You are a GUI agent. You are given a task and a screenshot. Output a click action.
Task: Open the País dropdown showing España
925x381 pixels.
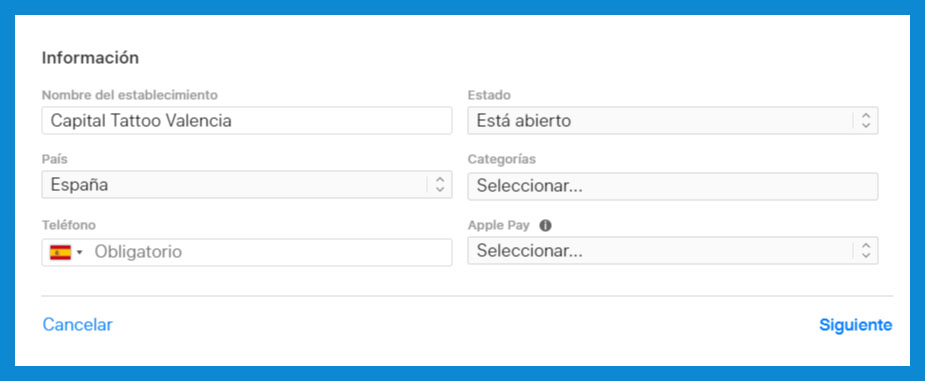pos(247,185)
